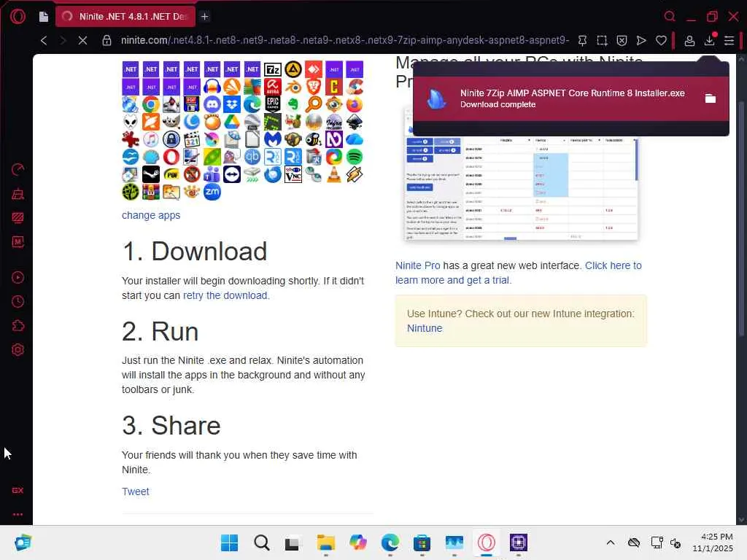
Task: Open the ad blocker shield icon
Action: point(622,41)
